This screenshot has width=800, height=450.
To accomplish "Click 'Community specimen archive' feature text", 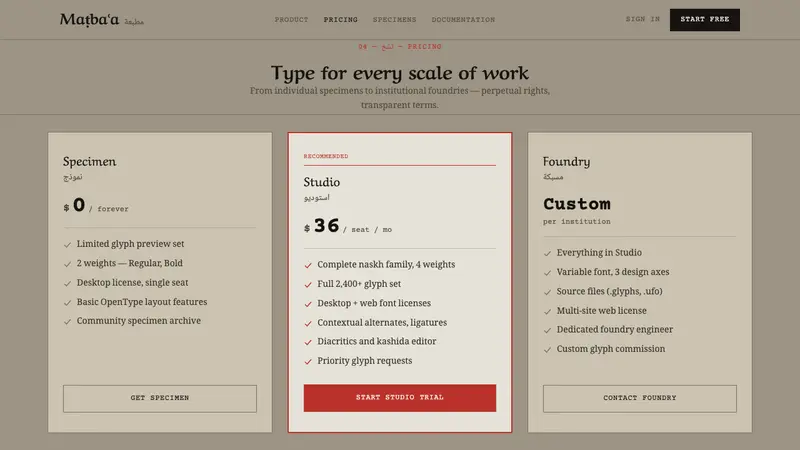I will pos(138,321).
